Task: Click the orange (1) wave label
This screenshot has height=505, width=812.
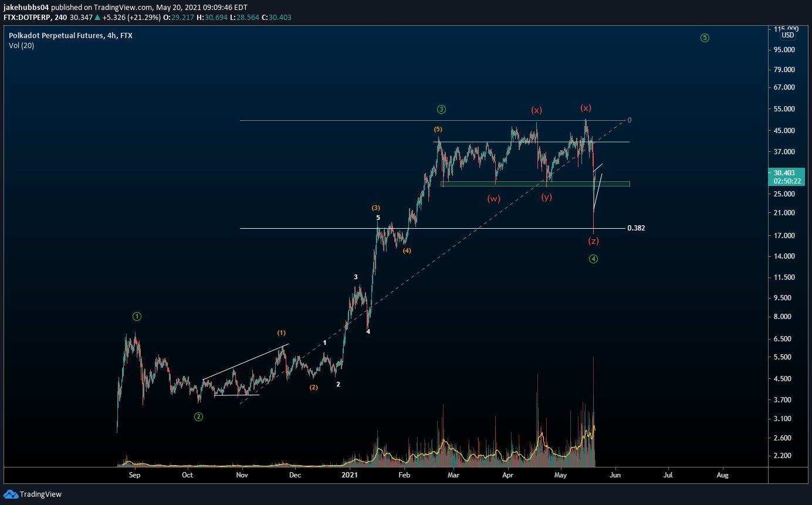Action: pyautogui.click(x=282, y=332)
